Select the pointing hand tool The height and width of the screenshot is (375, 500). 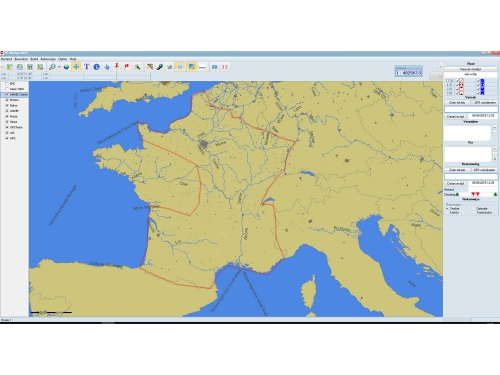(x=107, y=67)
